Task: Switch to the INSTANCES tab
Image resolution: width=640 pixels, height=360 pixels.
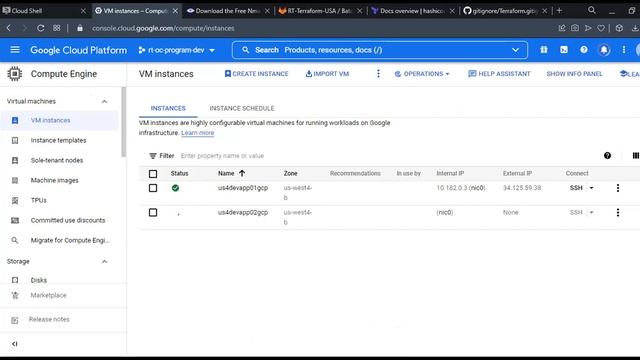Action: 168,108
